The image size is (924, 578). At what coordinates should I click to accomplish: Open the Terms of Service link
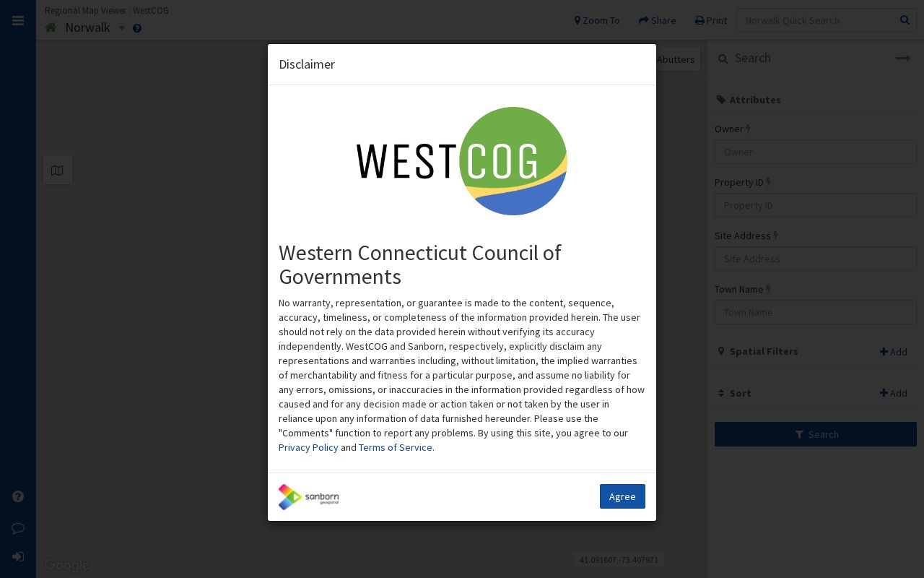click(x=395, y=447)
